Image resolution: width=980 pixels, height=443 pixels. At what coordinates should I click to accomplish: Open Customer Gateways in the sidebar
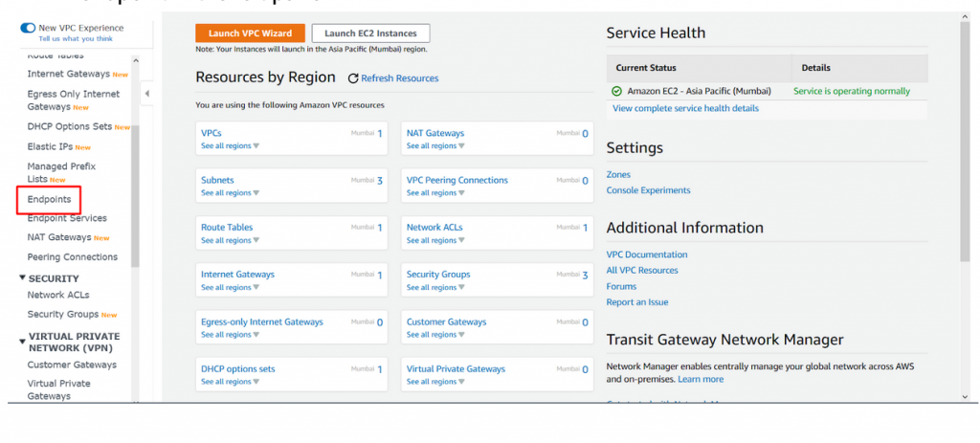pos(72,365)
